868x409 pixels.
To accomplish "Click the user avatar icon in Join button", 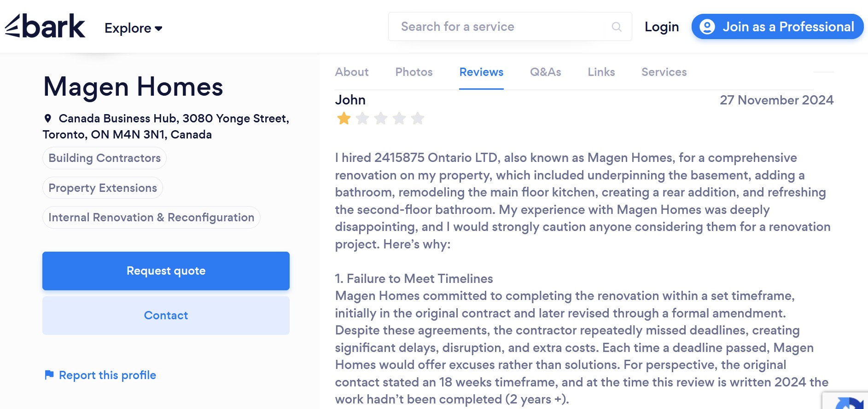I will pos(707,27).
